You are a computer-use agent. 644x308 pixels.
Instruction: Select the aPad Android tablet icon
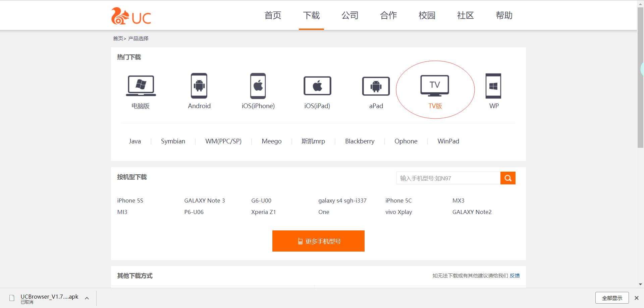376,86
